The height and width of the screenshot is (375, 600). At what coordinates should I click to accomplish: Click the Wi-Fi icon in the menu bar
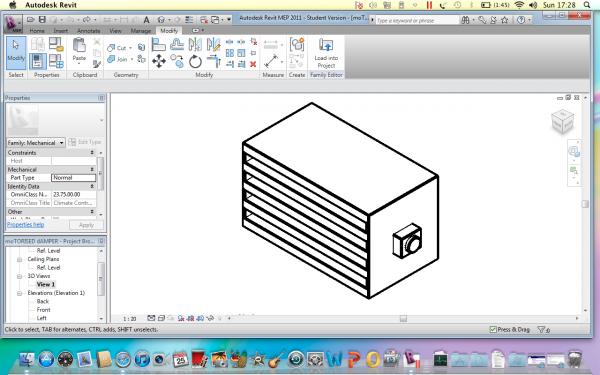[x=519, y=5]
